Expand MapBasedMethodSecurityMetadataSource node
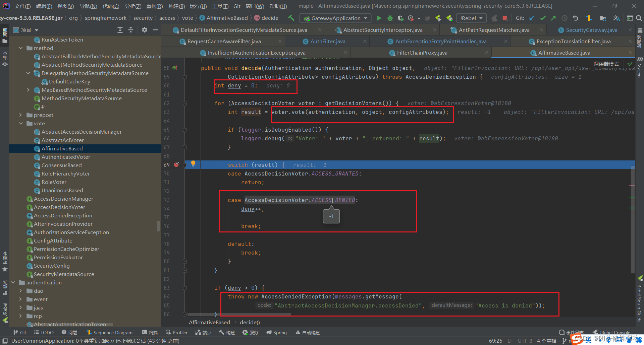 (28, 90)
